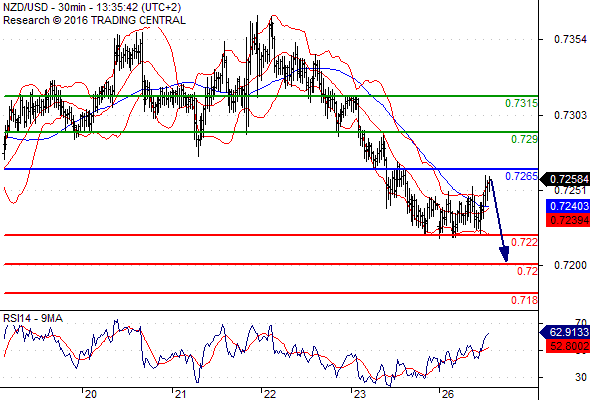Click the 0.7200 price axis tick
The image size is (590, 400).
(570, 265)
